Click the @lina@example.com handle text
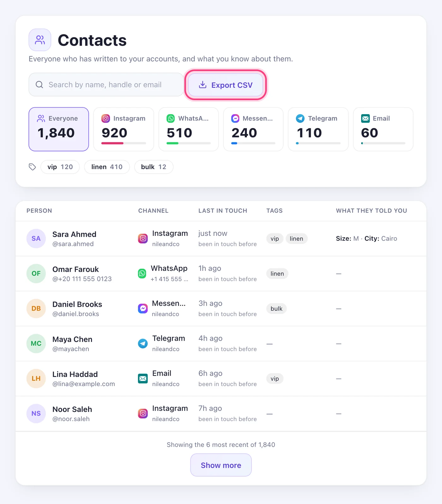 (x=84, y=384)
